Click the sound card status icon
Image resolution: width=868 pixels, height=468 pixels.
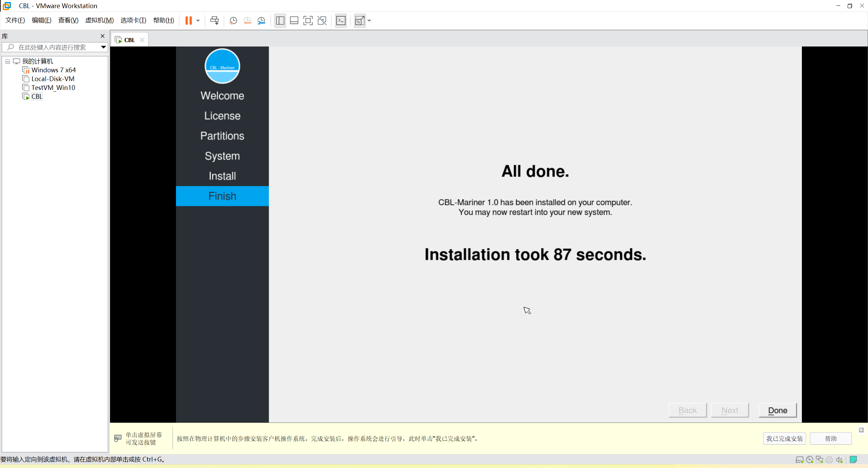(x=839, y=460)
